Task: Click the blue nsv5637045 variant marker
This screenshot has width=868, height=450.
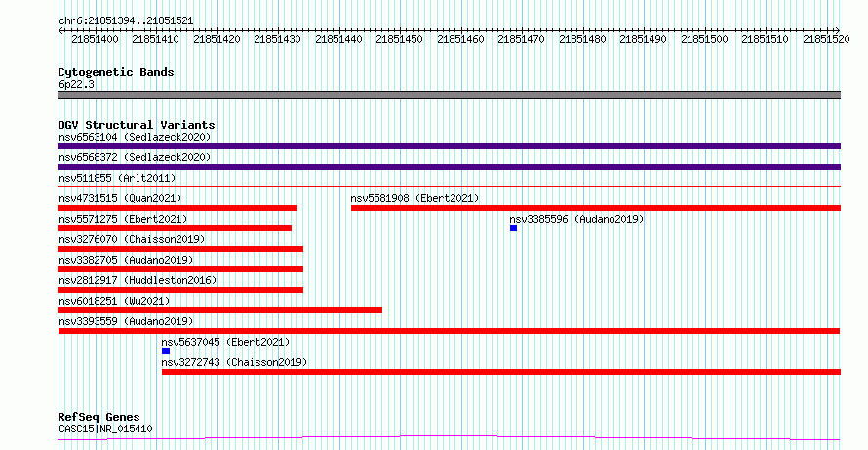Action: coord(166,351)
